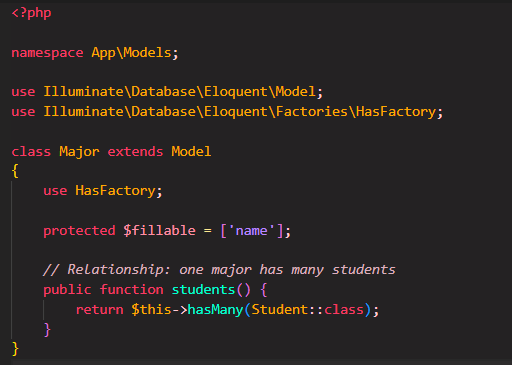The width and height of the screenshot is (512, 365).
Task: Click the function keyword
Action: (131, 289)
